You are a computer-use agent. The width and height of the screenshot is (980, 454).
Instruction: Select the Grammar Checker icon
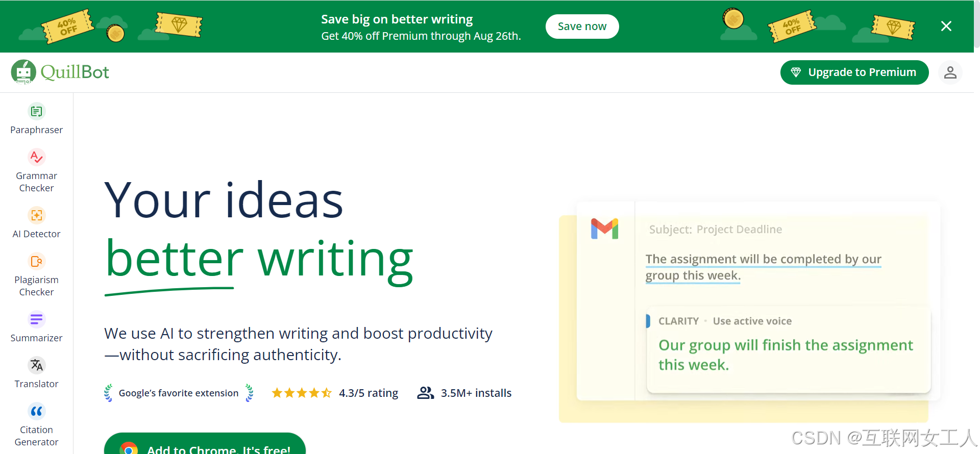[36, 157]
